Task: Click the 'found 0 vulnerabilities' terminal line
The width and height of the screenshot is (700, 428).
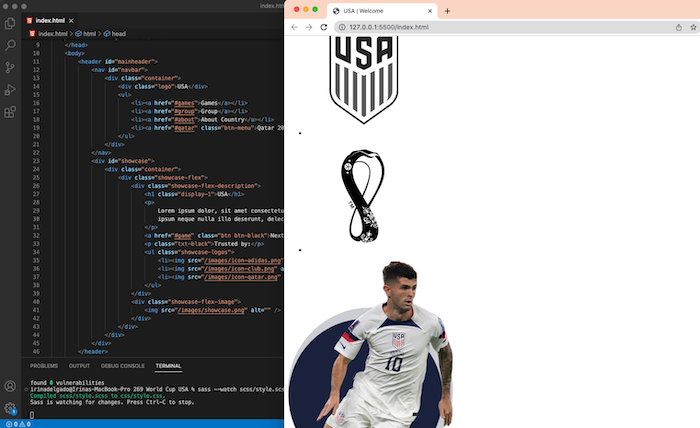Action: click(x=67, y=383)
